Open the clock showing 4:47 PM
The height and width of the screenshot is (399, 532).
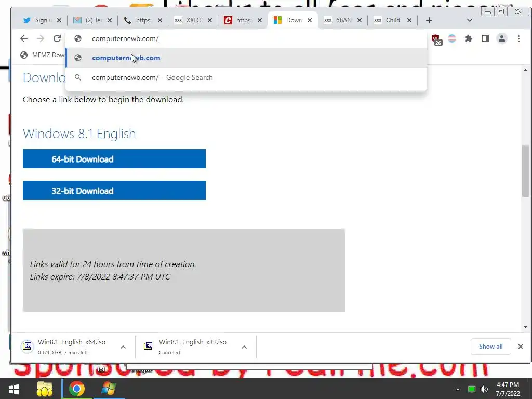508,389
